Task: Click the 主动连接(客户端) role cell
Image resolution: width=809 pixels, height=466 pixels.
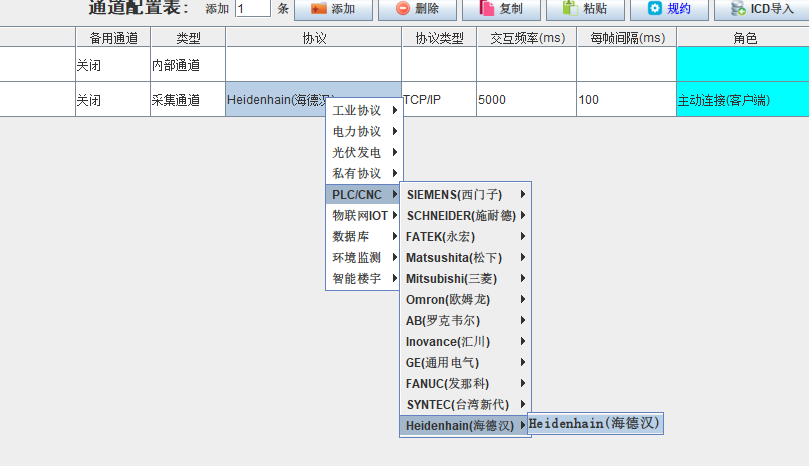Action: click(x=743, y=100)
